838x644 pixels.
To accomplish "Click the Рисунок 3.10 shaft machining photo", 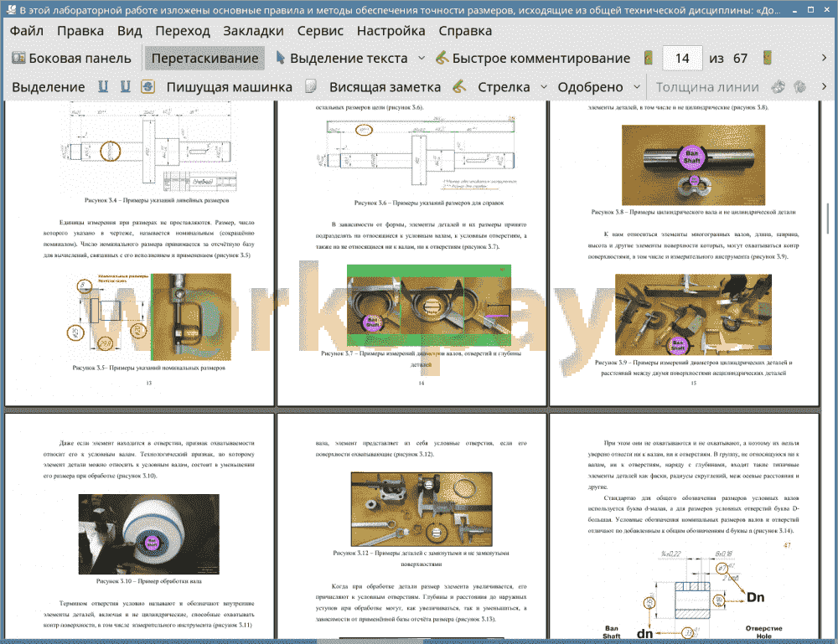I will tap(148, 534).
